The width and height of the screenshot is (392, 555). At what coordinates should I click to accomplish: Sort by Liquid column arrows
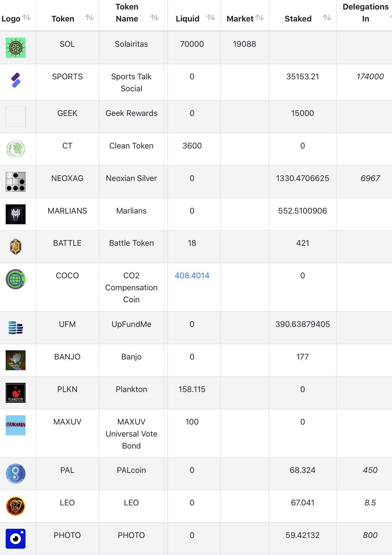coord(211,18)
